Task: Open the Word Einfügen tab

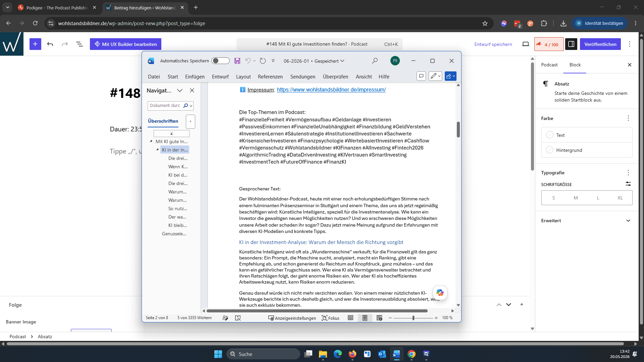Action: pos(195,76)
